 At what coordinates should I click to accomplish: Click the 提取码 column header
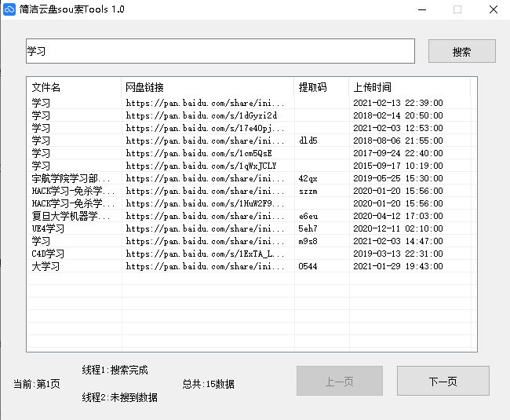(x=322, y=87)
